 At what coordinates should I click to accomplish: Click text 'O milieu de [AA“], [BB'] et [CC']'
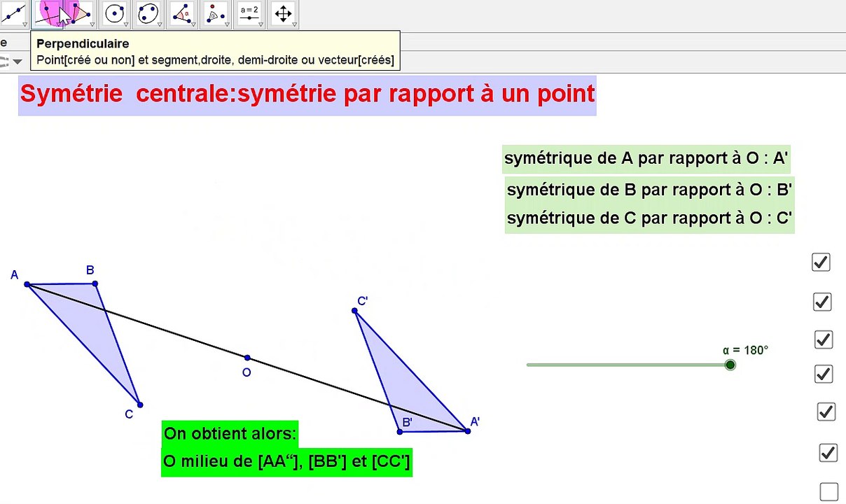pos(286,462)
